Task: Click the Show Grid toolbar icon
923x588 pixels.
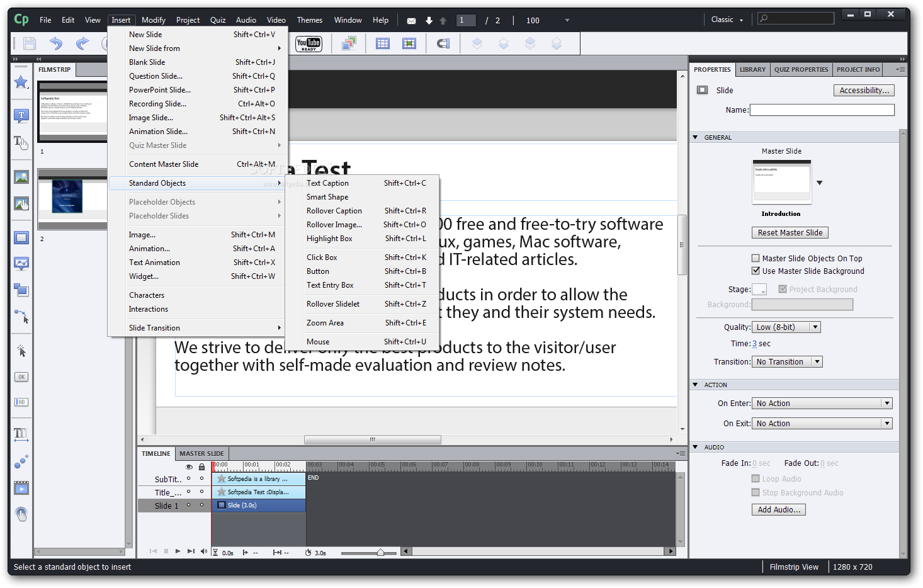Action: pyautogui.click(x=383, y=43)
